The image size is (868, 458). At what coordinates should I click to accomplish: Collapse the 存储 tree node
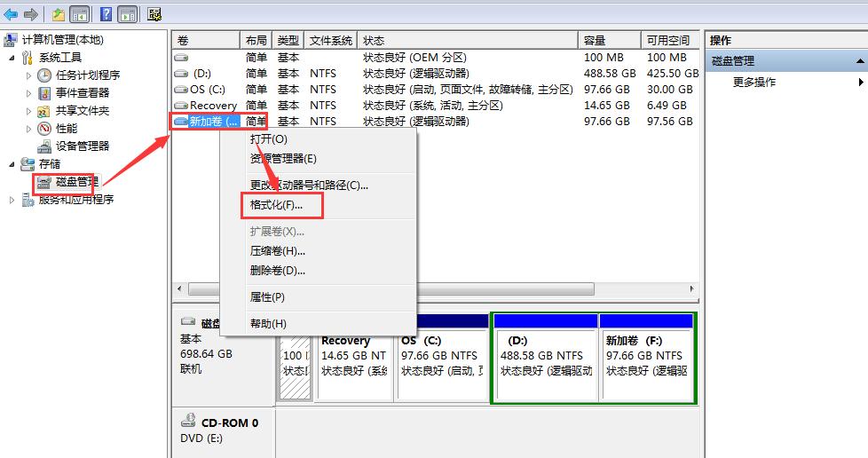click(12, 164)
